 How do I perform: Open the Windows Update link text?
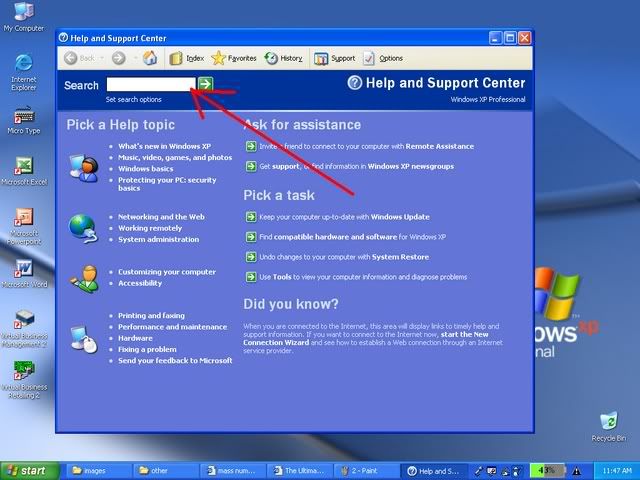tap(400, 217)
